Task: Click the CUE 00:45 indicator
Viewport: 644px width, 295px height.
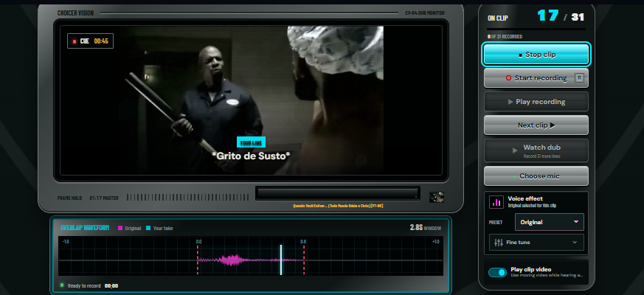Action: click(90, 41)
